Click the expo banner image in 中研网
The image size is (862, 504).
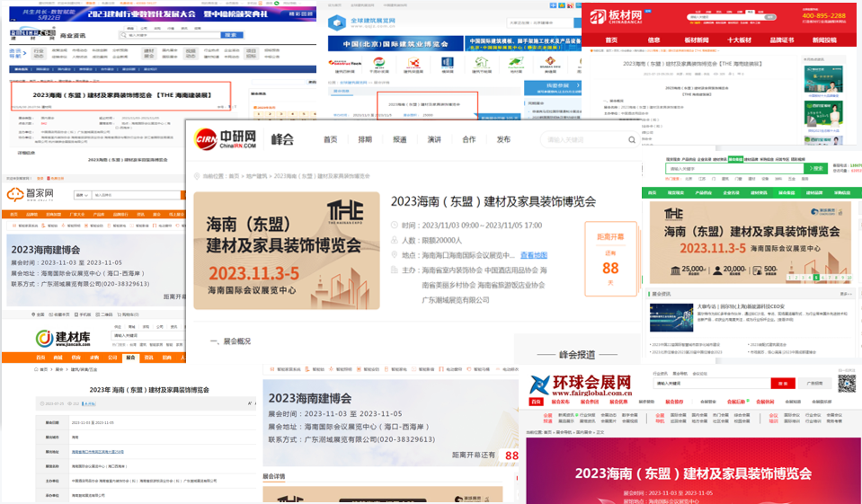coord(287,251)
